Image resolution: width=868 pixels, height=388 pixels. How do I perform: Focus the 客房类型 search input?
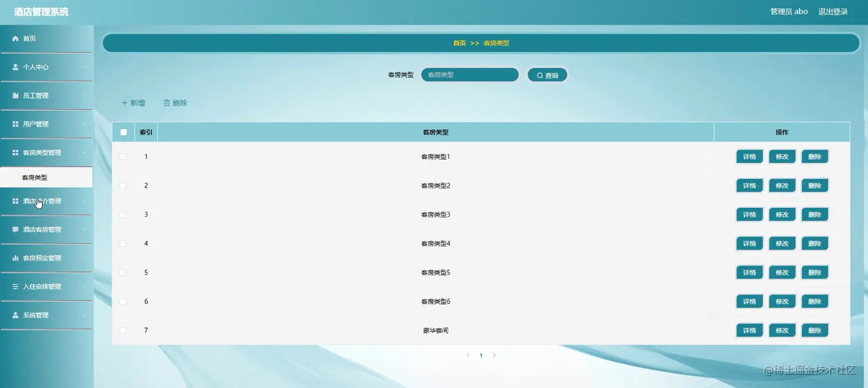pos(470,75)
